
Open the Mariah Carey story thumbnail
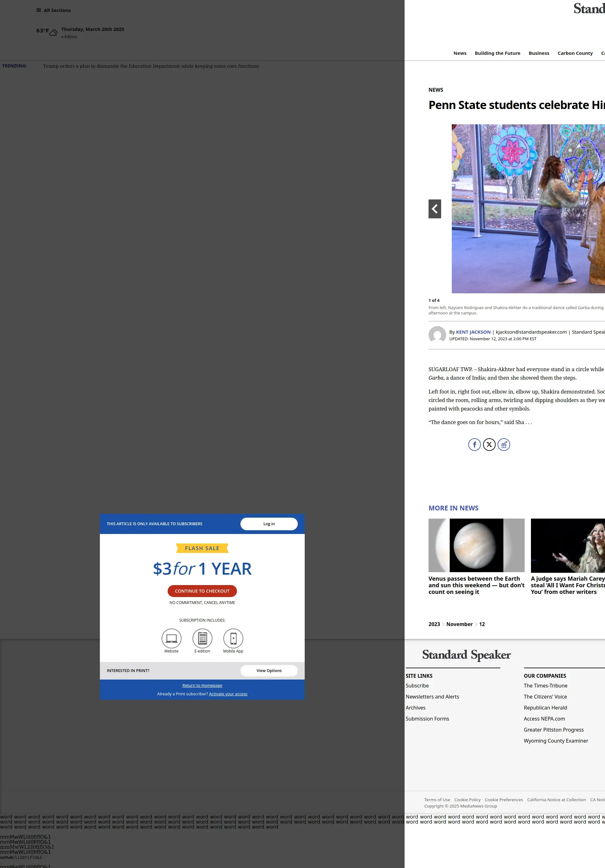point(568,545)
